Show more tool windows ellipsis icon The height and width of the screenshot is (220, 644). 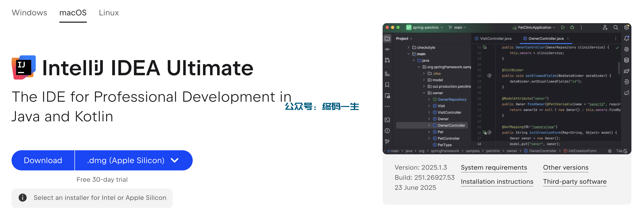pyautogui.click(x=387, y=106)
